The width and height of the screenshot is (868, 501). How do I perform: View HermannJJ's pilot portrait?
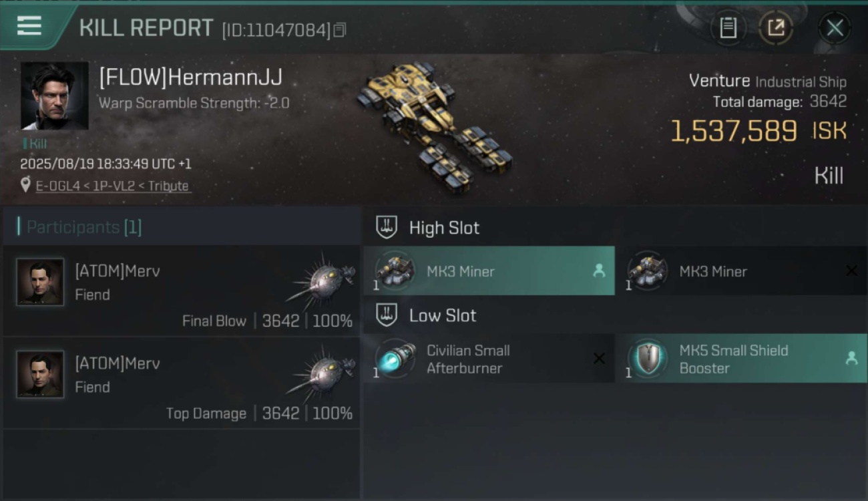pos(55,96)
